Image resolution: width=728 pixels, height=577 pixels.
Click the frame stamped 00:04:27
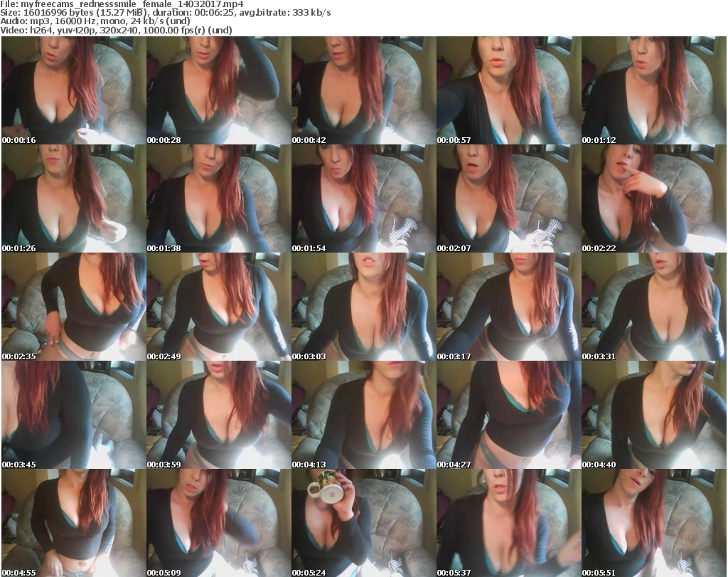509,415
